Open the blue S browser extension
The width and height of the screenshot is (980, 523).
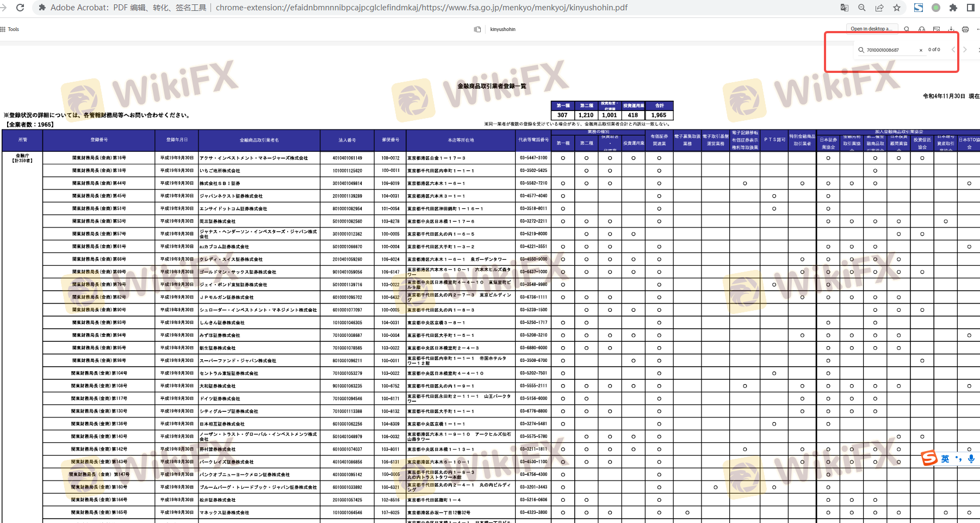coord(918,8)
